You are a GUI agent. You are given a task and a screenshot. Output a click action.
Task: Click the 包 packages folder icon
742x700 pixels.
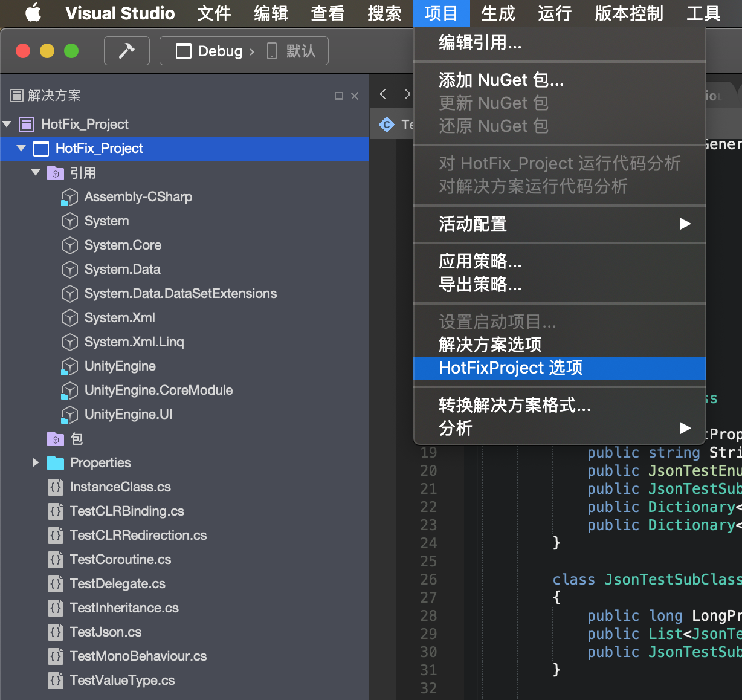coord(56,439)
